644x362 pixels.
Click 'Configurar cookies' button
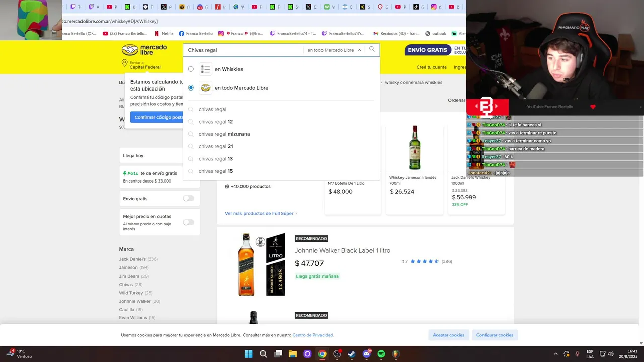pos(495,335)
